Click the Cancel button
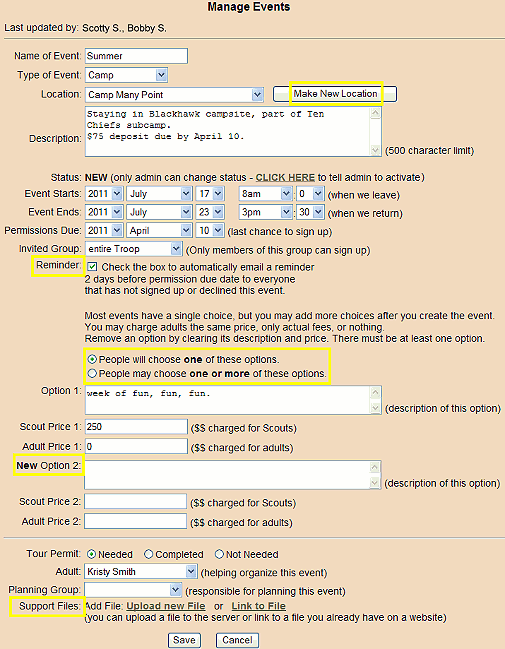The image size is (505, 649). (237, 640)
